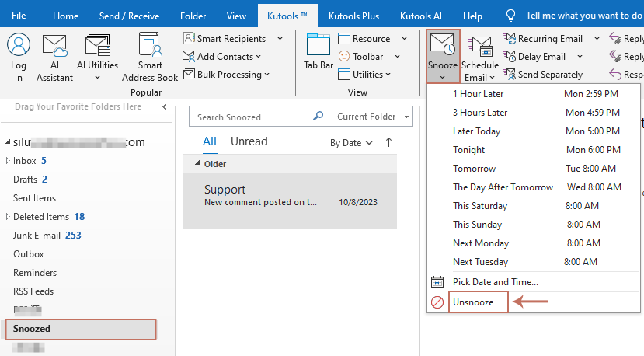Collapse folder pane with left arrow
This screenshot has height=356, width=644.
pyautogui.click(x=164, y=107)
